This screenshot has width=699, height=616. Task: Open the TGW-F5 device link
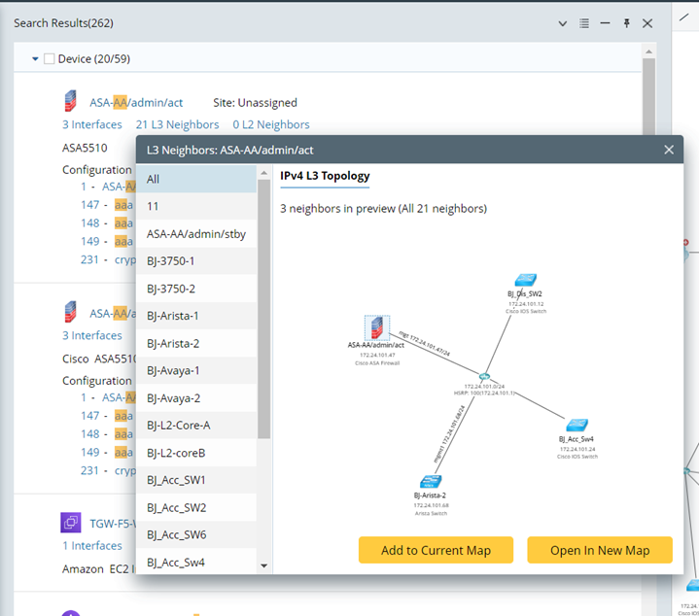(x=113, y=524)
